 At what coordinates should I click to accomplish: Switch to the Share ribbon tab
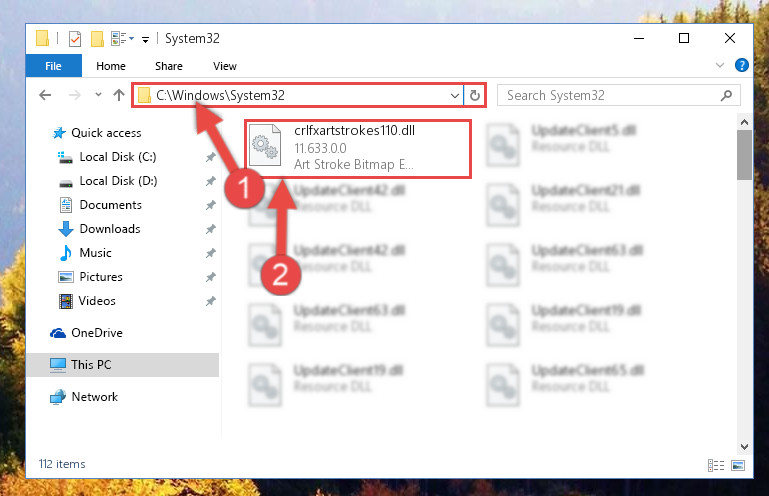169,66
